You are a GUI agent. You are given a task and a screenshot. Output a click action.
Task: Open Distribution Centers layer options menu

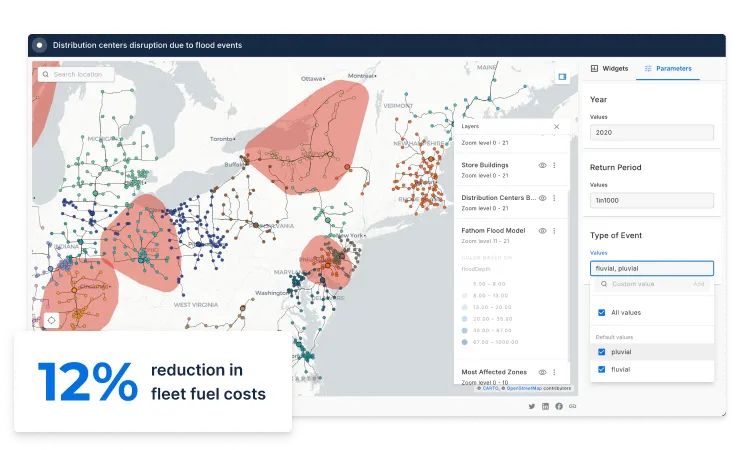554,198
